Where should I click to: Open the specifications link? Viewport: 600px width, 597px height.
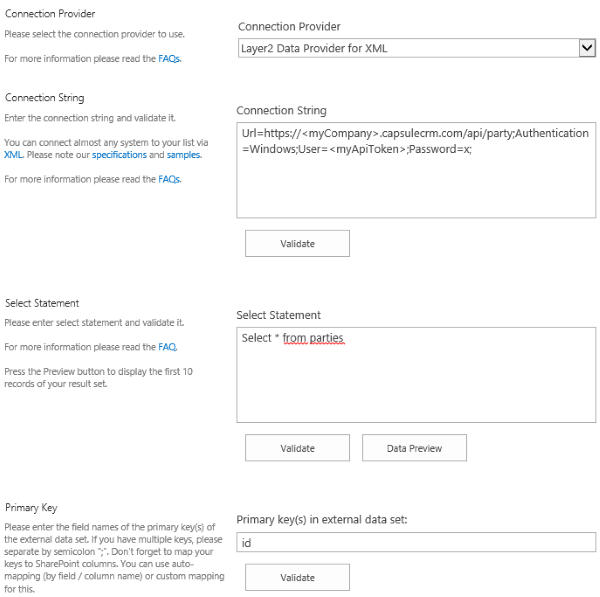pos(119,155)
